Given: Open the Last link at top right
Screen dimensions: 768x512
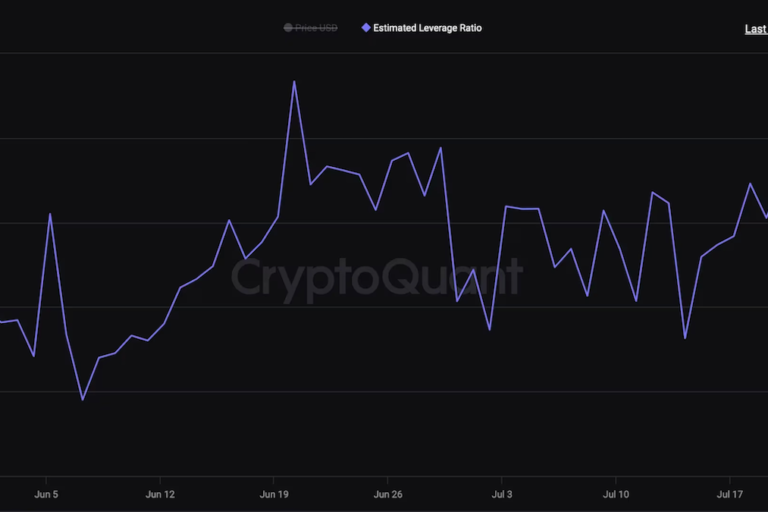Looking at the screenshot, I should point(756,29).
